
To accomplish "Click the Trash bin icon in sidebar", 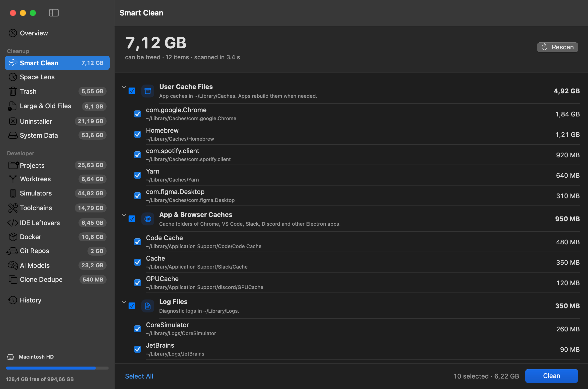I will click(13, 92).
